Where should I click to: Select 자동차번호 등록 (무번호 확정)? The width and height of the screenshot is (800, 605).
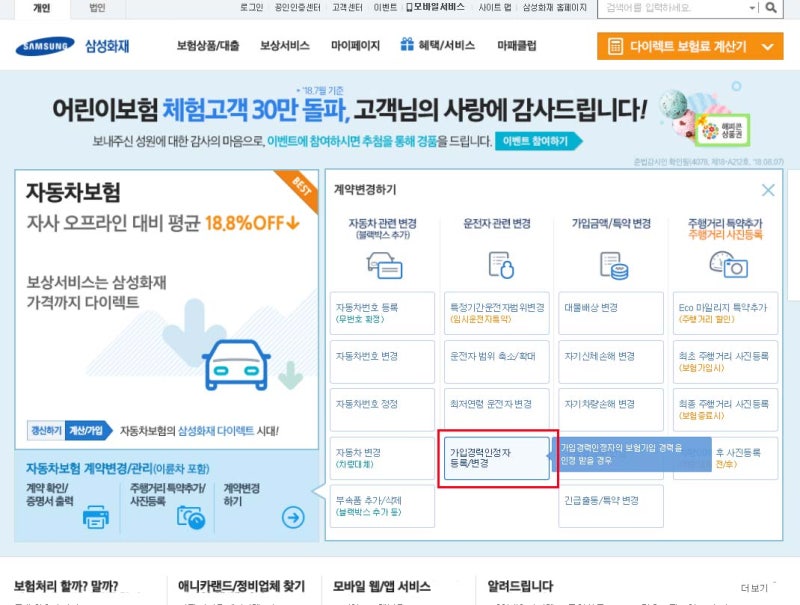coord(382,313)
